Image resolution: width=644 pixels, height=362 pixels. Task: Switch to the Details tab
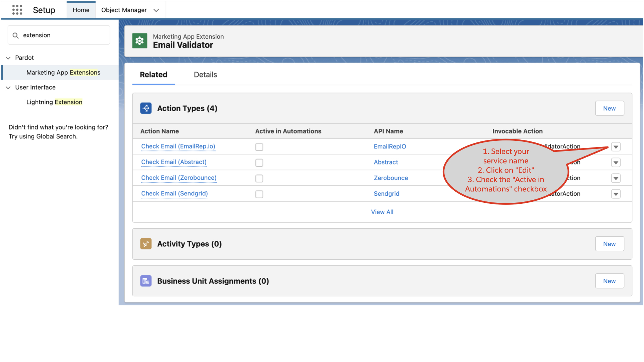[205, 74]
